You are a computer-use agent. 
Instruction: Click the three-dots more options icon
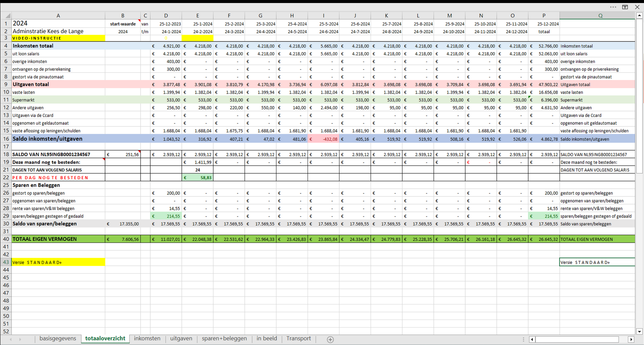[613, 7]
